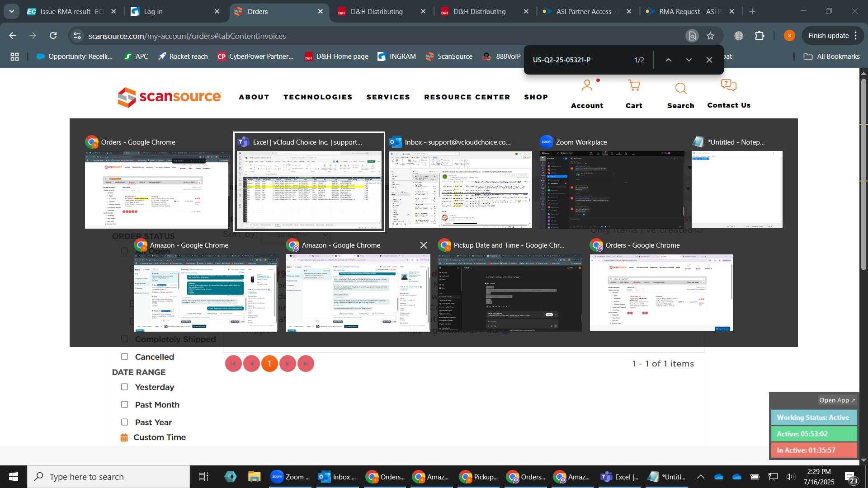The width and height of the screenshot is (868, 488).
Task: Jump to previous find result
Action: tap(668, 60)
